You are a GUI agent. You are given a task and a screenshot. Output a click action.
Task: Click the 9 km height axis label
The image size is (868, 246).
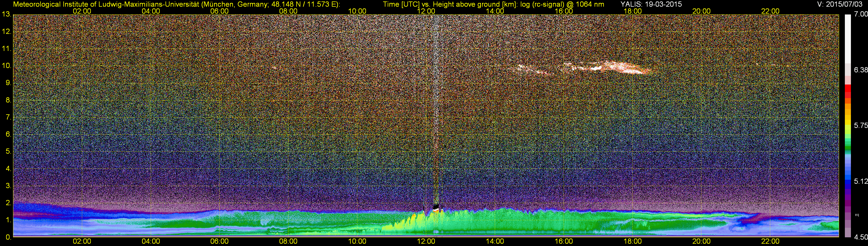[x=8, y=83]
